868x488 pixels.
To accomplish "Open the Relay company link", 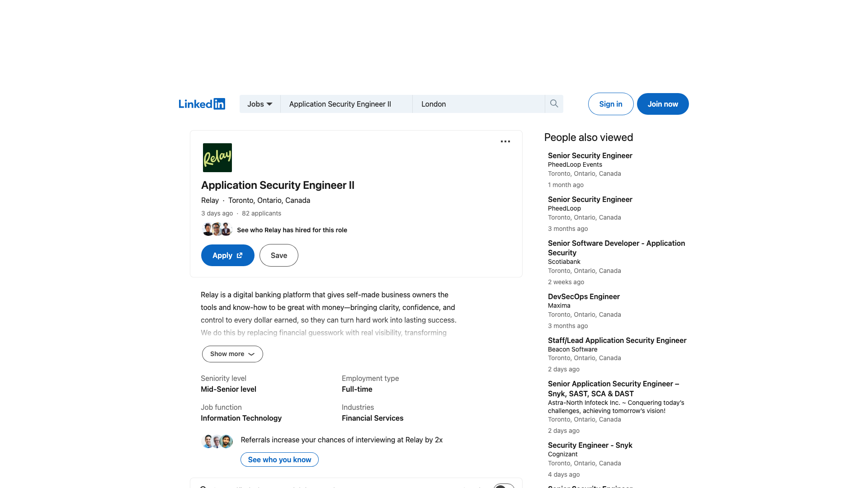I will [x=210, y=200].
